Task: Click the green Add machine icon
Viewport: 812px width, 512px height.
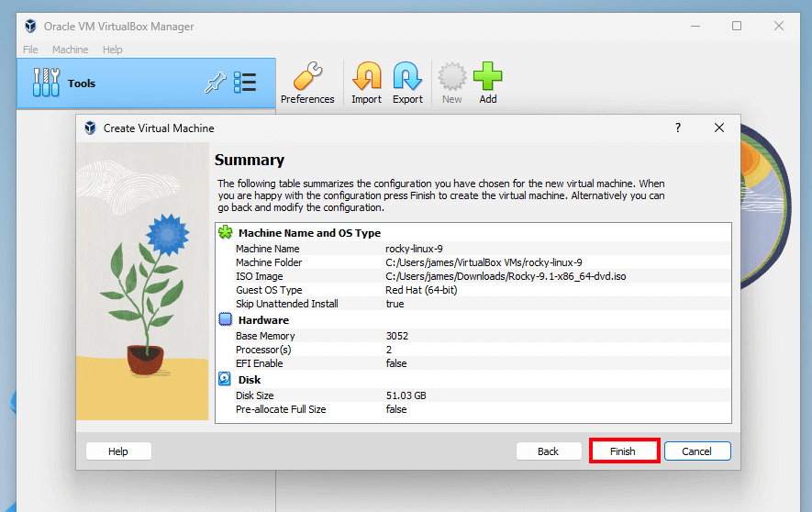Action: point(488,76)
